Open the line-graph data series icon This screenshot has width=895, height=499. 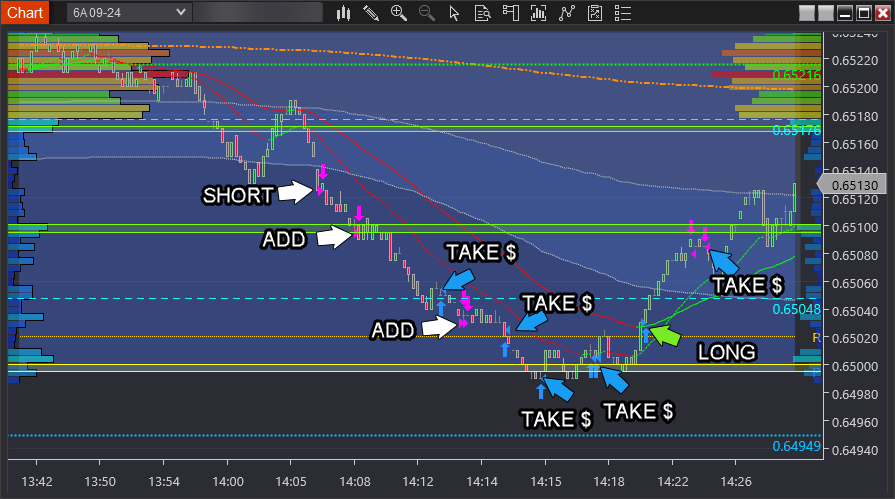567,13
